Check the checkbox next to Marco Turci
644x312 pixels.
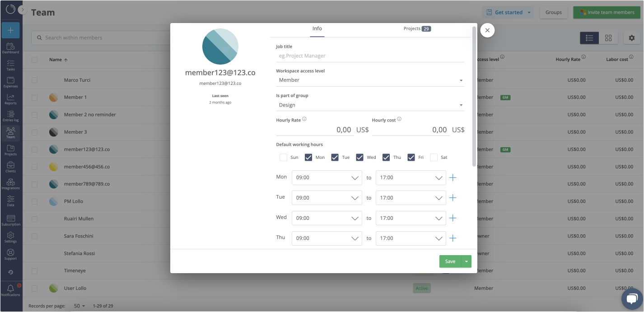tap(34, 79)
